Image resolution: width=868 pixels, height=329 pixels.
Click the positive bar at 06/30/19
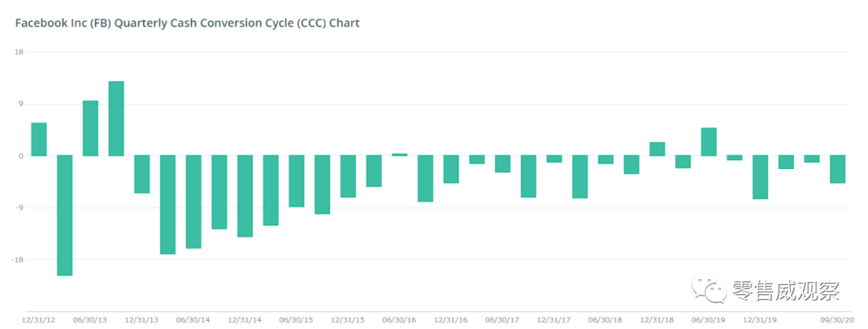coord(708,142)
